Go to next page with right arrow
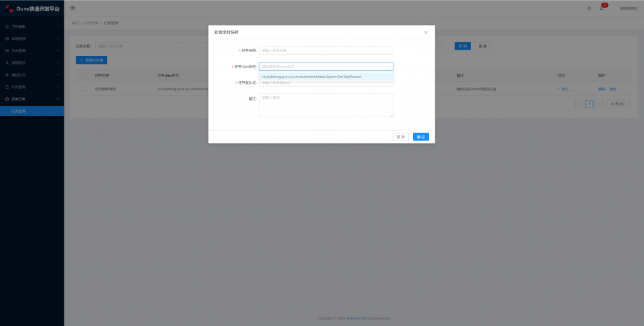This screenshot has height=326, width=644. [x=599, y=104]
